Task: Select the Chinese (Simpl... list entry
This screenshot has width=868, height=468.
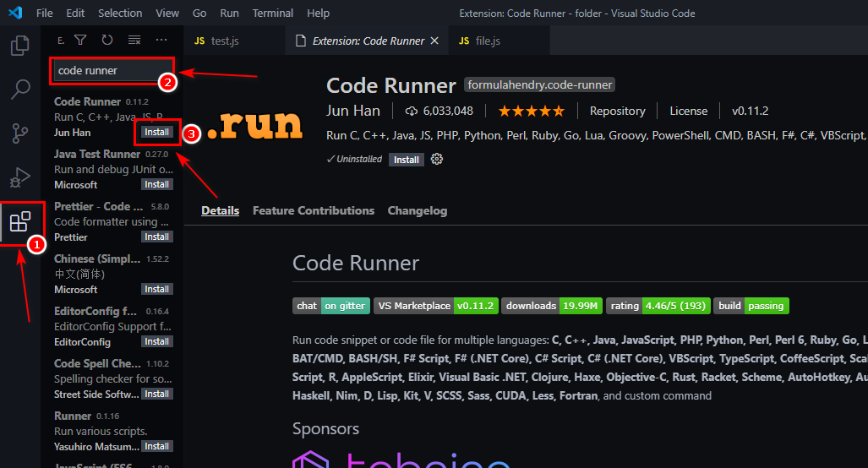Action: [113, 274]
